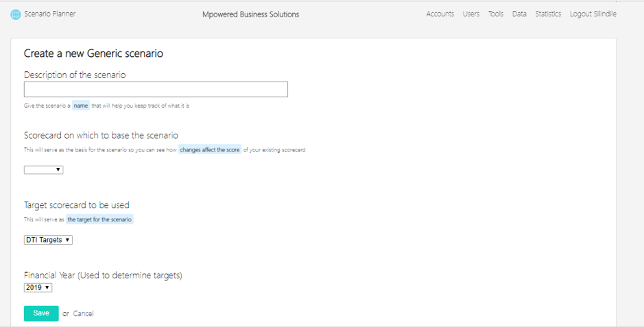Save the new scenario
This screenshot has height=327, width=644.
tap(41, 313)
